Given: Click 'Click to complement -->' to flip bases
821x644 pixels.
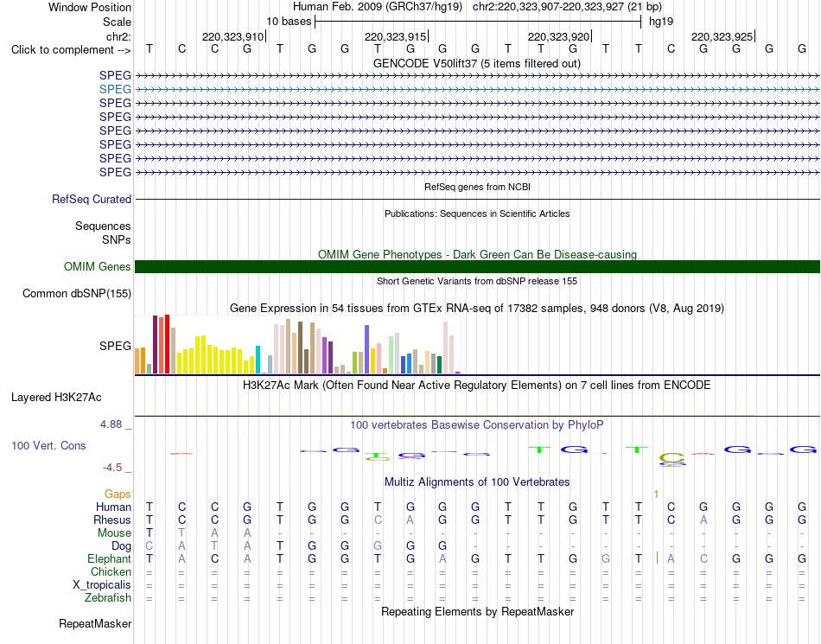Looking at the screenshot, I should click(x=71, y=50).
